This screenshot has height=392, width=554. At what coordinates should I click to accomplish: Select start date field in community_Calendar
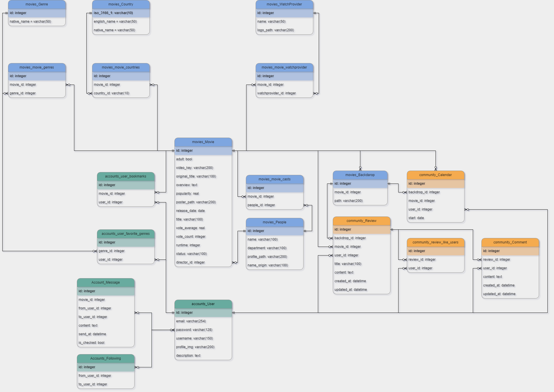coord(416,218)
